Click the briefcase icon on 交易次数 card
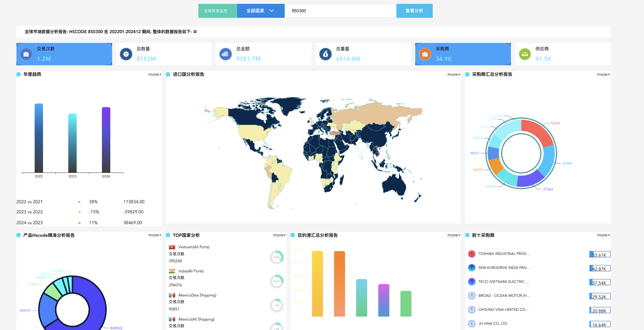Screen dimensions: 644x330 point(26,54)
